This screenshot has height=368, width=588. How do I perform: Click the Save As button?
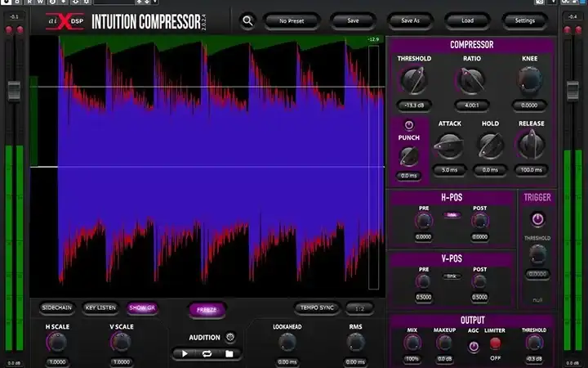point(410,21)
